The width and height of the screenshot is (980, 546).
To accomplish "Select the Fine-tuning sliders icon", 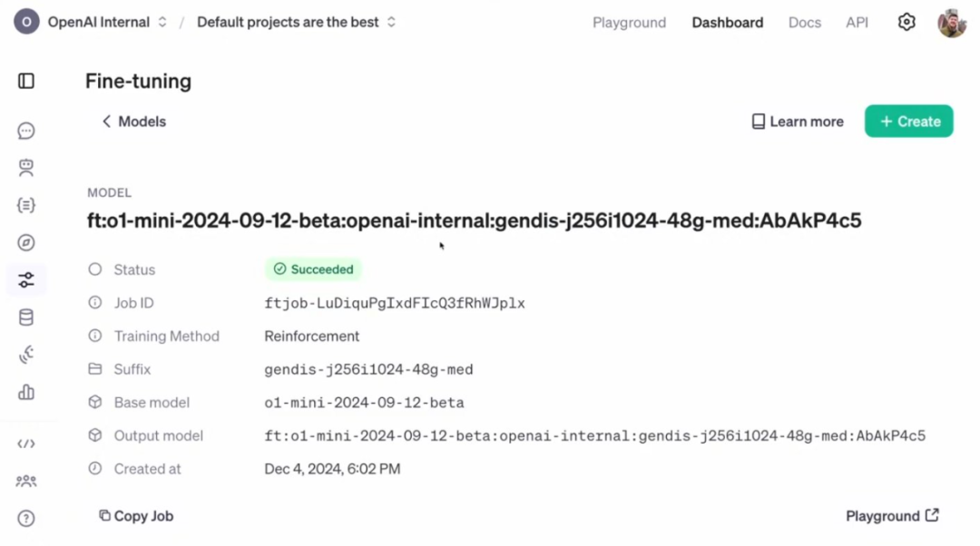I will (26, 280).
